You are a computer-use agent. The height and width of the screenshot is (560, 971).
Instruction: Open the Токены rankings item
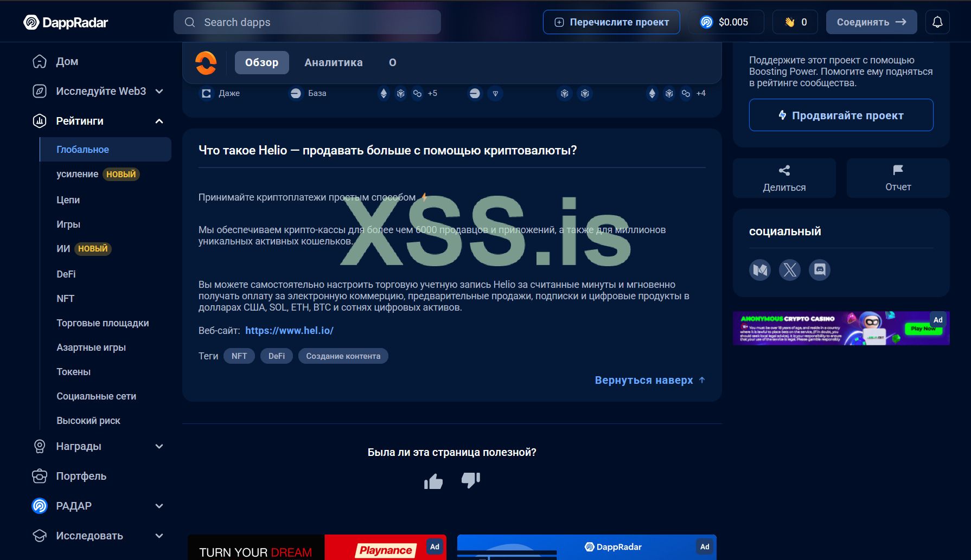tap(73, 372)
